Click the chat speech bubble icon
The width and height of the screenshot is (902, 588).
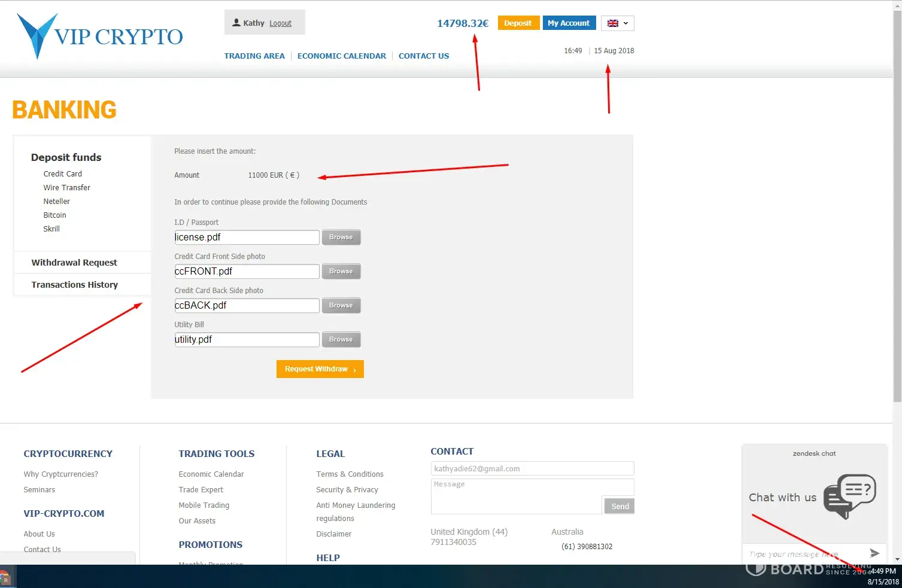click(x=849, y=496)
